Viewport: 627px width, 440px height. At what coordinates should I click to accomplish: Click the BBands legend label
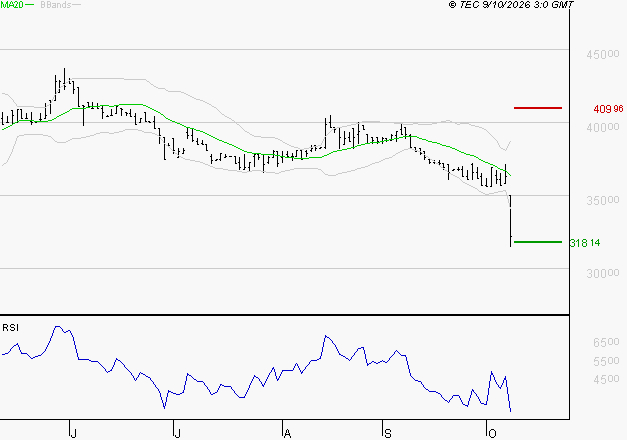tap(56, 5)
